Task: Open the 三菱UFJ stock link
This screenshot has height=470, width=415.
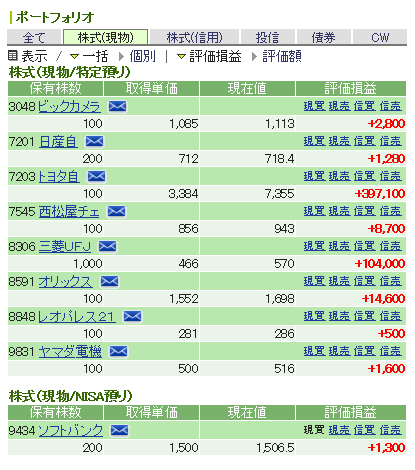Action: [x=65, y=247]
